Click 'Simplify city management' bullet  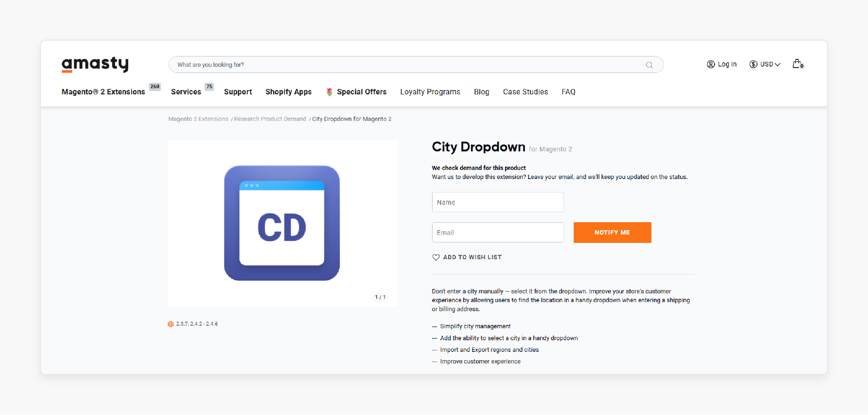(475, 326)
